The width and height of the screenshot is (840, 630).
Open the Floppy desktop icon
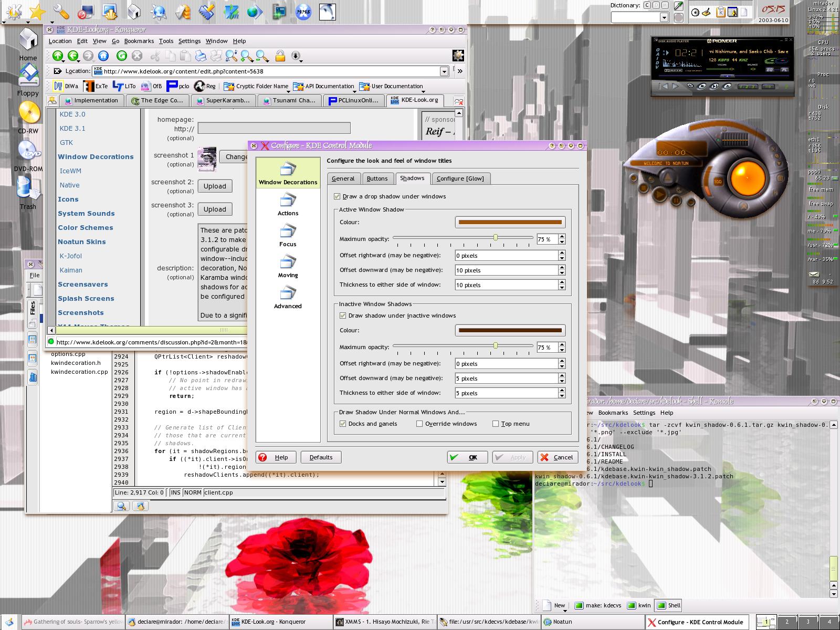click(x=28, y=80)
